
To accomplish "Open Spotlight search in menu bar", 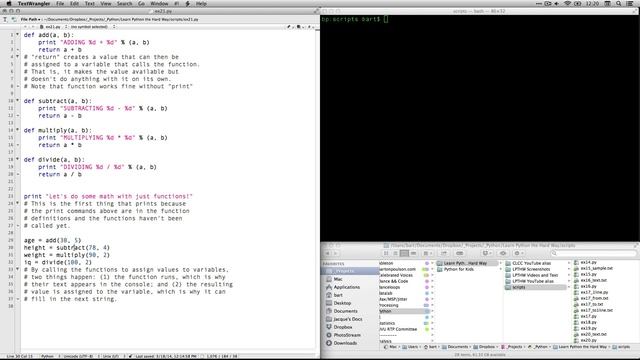I will pos(619,3).
